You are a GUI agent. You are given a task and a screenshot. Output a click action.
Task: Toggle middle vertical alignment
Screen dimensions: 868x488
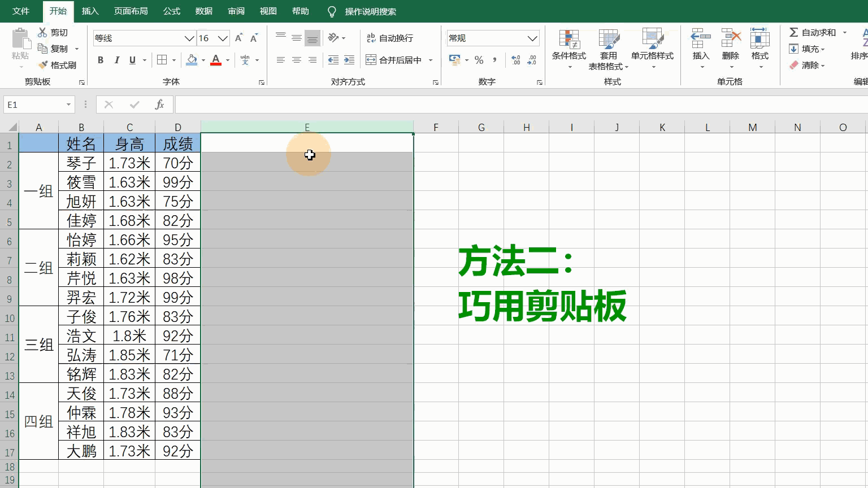point(296,38)
